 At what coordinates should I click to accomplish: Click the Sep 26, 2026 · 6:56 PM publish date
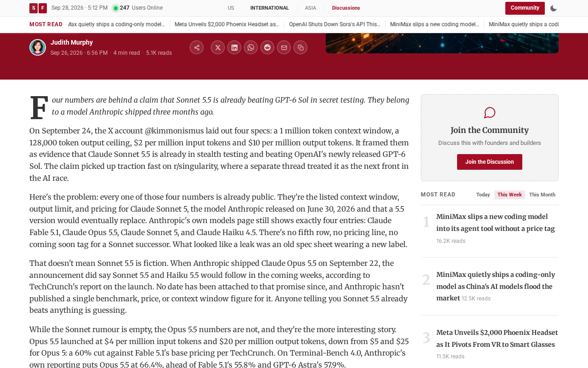(x=79, y=53)
